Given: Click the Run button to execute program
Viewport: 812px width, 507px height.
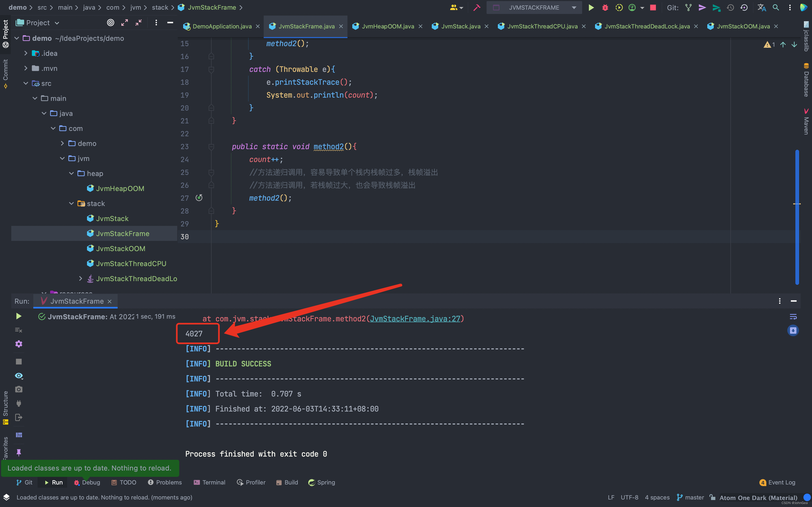Looking at the screenshot, I should [x=591, y=7].
